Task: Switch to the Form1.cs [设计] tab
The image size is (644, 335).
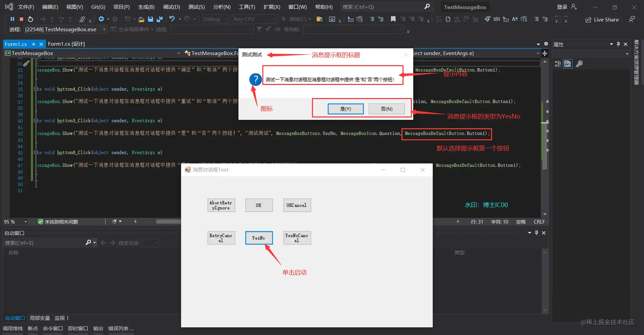Action: [66, 44]
